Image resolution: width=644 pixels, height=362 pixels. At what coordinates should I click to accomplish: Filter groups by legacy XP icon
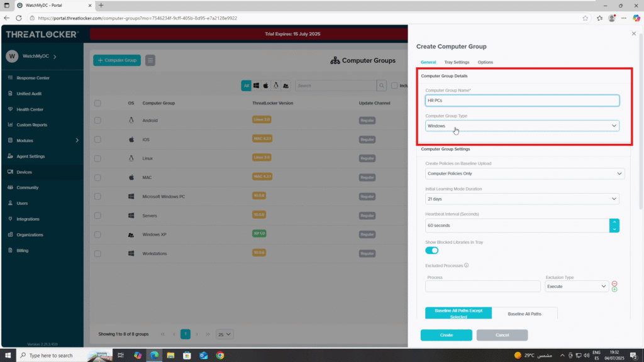[x=286, y=85]
